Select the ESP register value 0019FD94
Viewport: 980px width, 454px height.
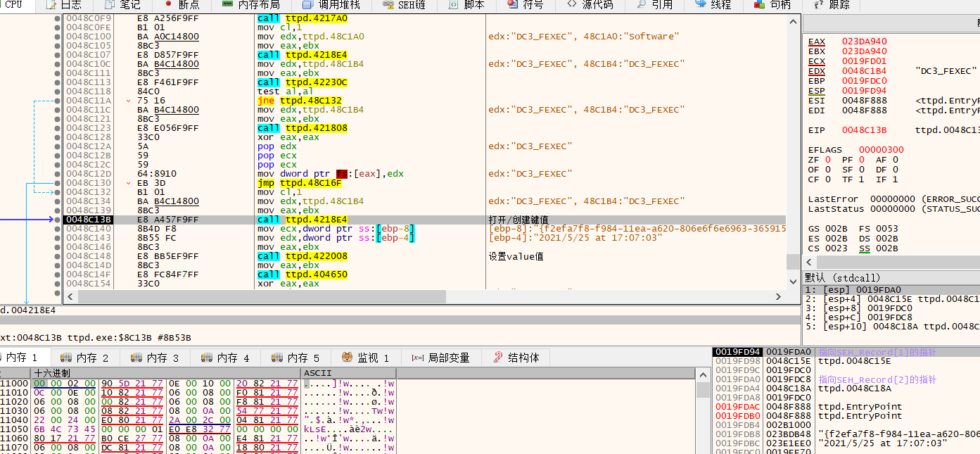click(865, 91)
